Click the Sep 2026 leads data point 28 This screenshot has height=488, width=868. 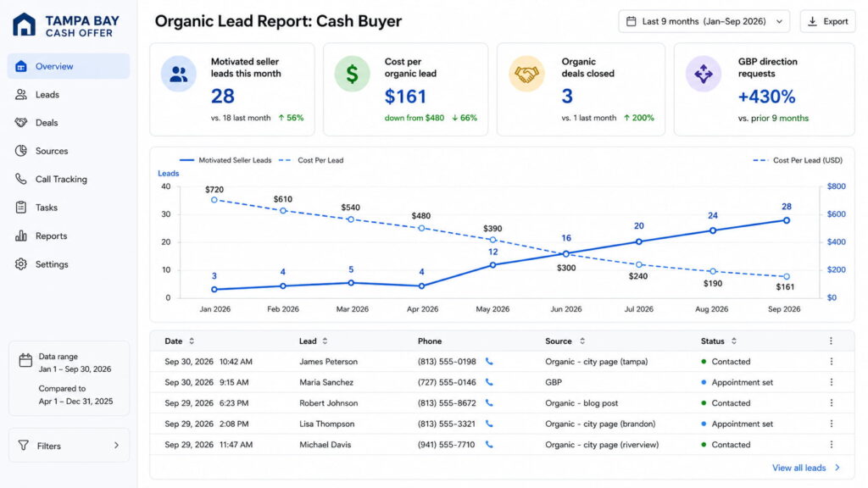787,220
